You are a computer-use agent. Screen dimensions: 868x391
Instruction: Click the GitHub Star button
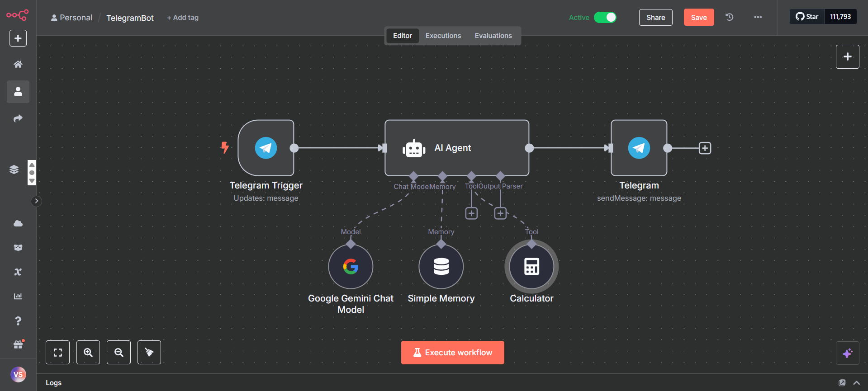pyautogui.click(x=807, y=17)
